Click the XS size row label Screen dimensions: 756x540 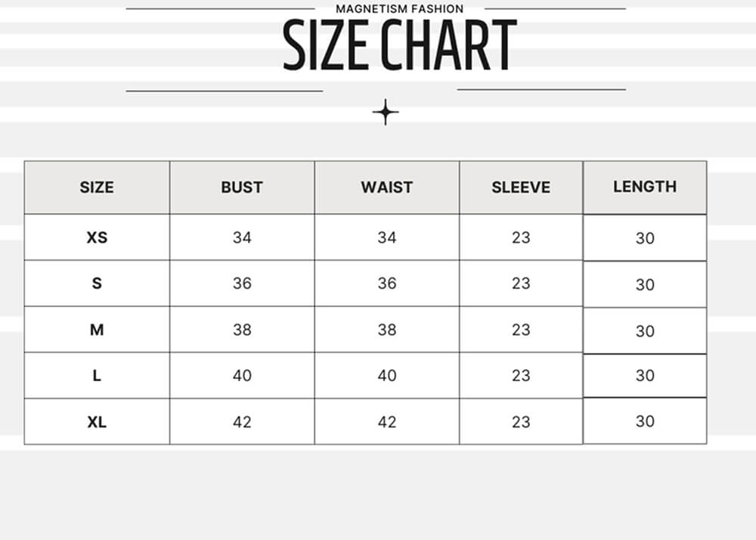(x=97, y=237)
